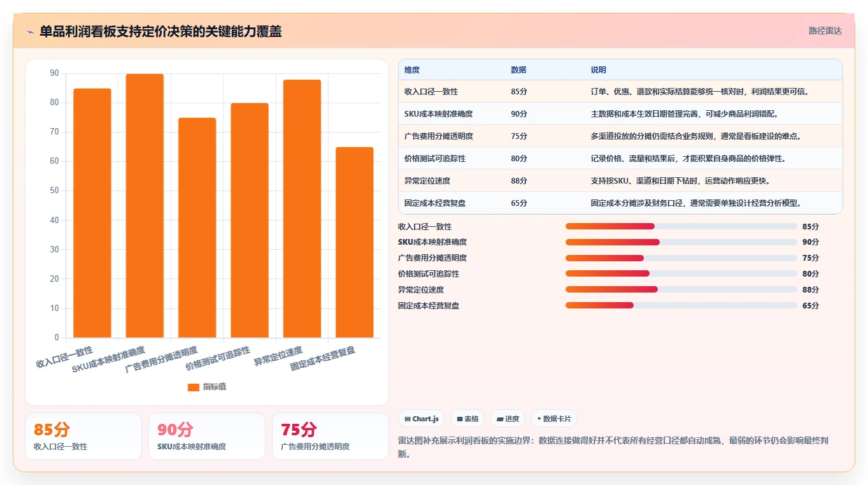Viewport: 868px width, 485px height.
Task: Click the lightning icon before the dashboard title
Action: [x=30, y=31]
